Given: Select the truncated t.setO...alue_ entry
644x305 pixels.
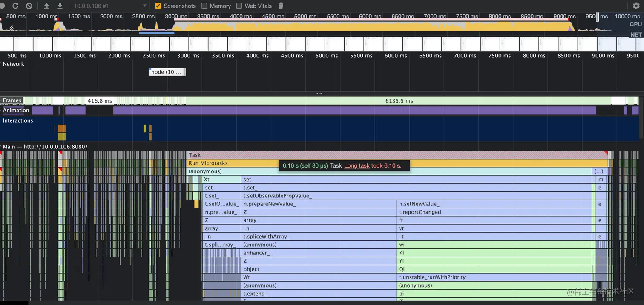Looking at the screenshot, I should pos(221,204).
